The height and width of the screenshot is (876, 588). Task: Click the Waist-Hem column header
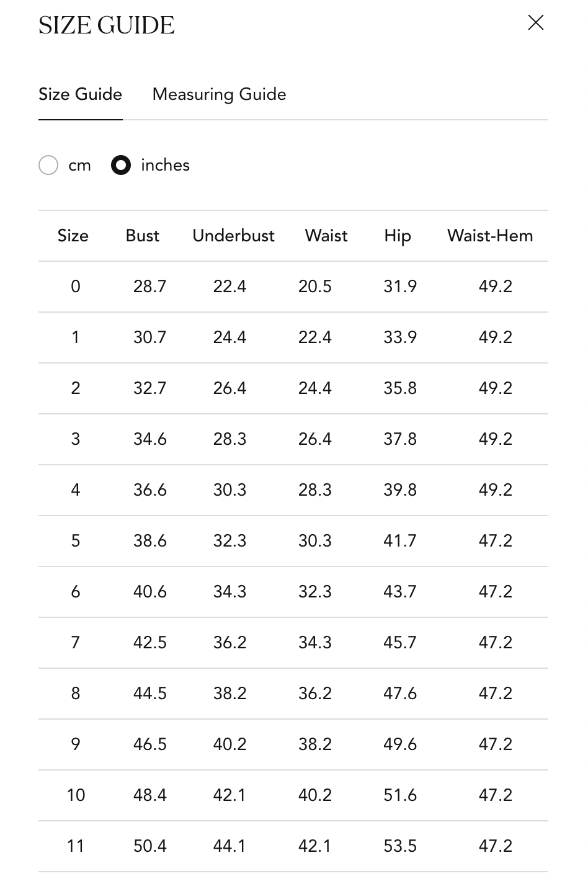(x=490, y=236)
